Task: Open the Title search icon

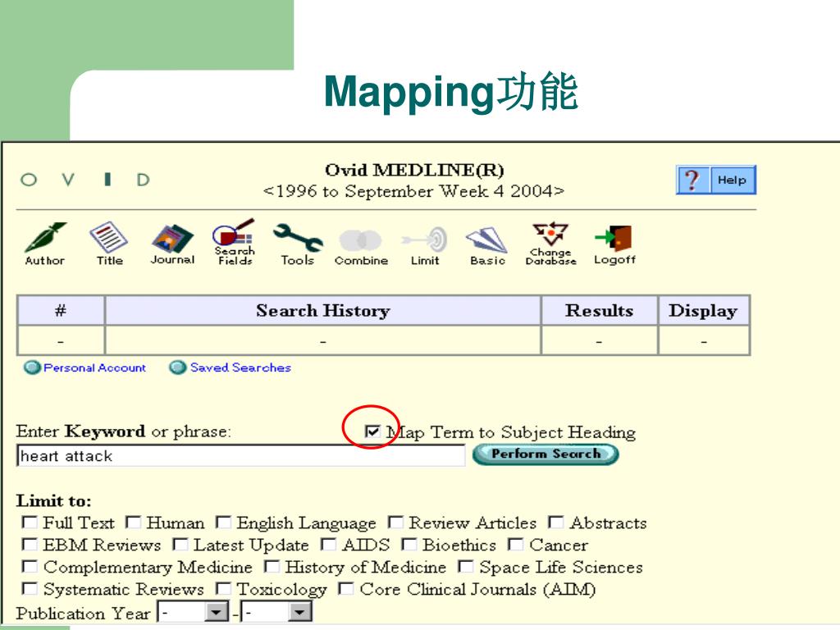Action: coord(109,244)
